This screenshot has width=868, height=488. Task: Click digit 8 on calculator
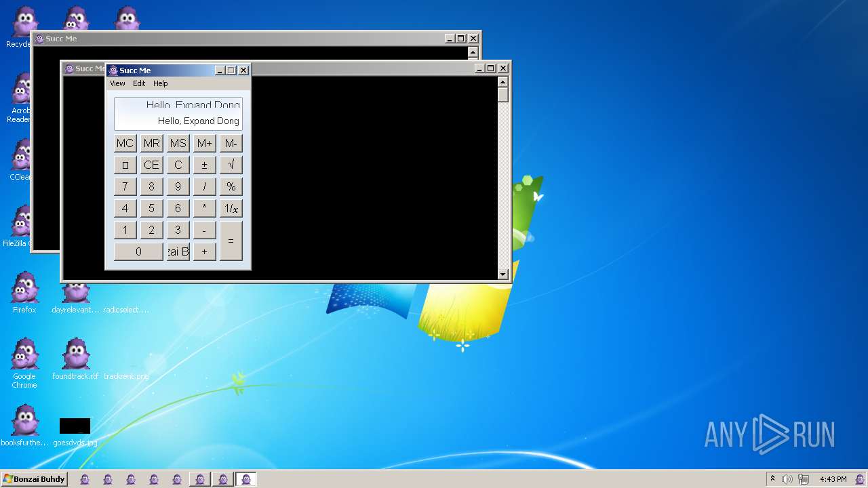coord(151,186)
